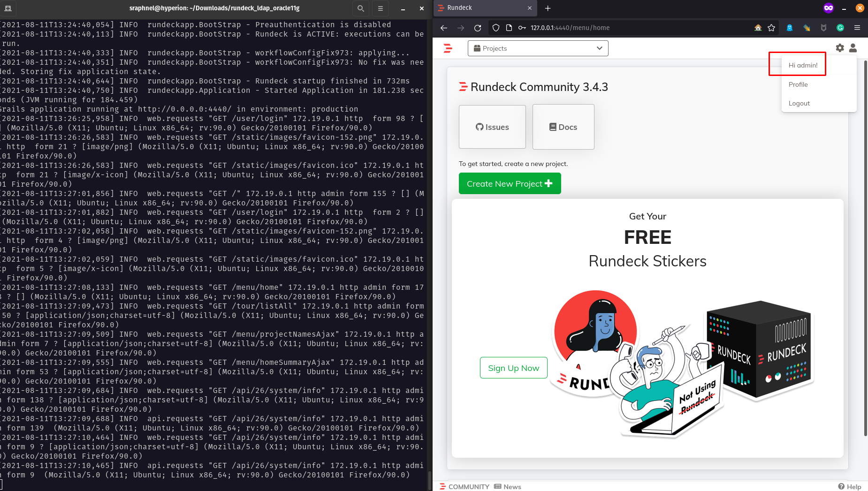Screen dimensions: 868x491
Task: Select the Issues button with GitHub icon
Action: (x=492, y=127)
